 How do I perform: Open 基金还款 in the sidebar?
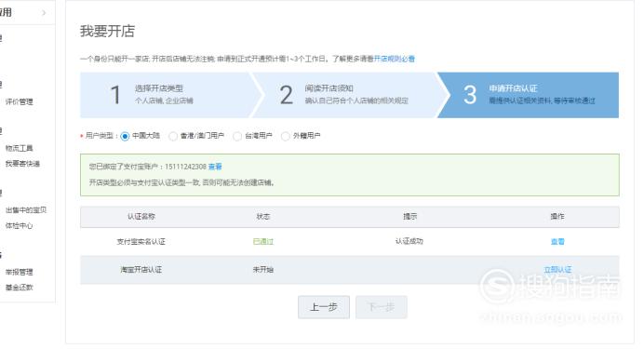pos(19,287)
